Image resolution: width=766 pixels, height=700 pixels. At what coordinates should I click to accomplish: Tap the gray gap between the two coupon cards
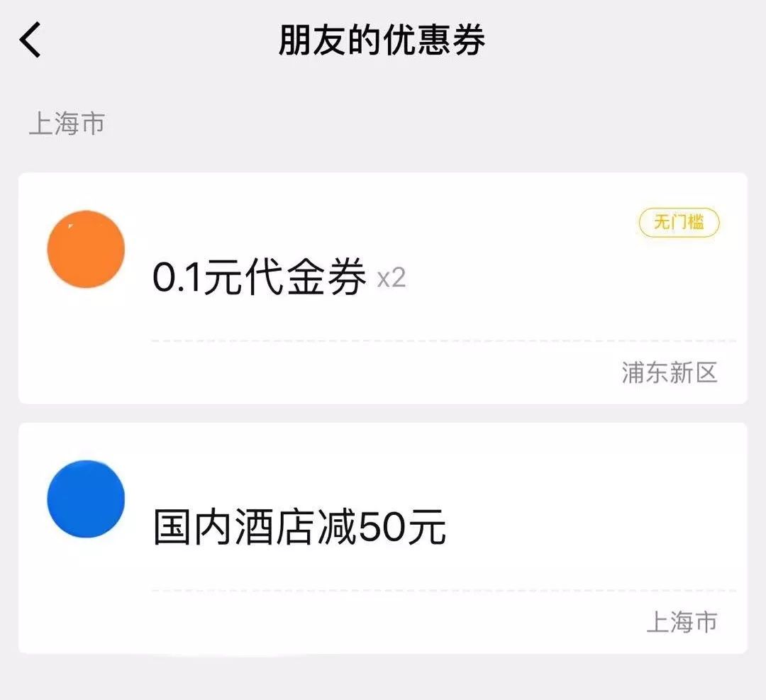[383, 413]
